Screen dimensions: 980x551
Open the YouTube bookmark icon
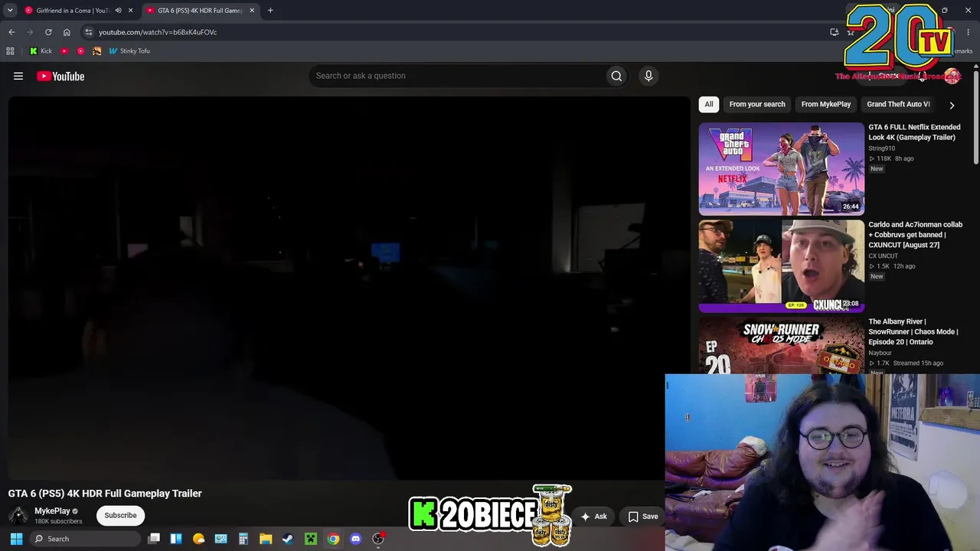point(64,51)
